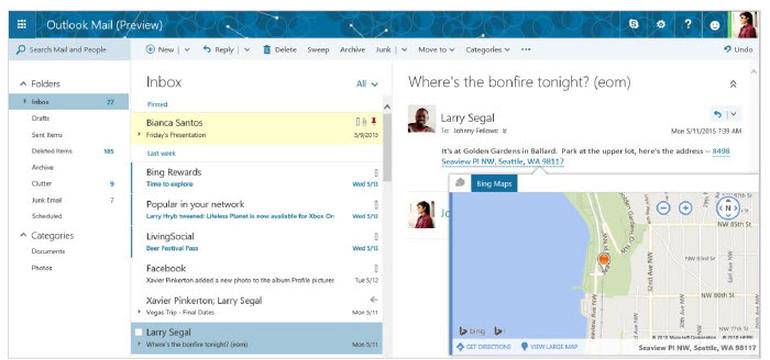Click the orange location marker on the map
This screenshot has width=770, height=360.
pyautogui.click(x=604, y=260)
